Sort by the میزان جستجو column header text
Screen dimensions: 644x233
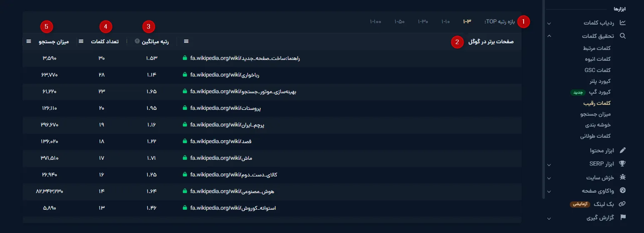pos(54,42)
